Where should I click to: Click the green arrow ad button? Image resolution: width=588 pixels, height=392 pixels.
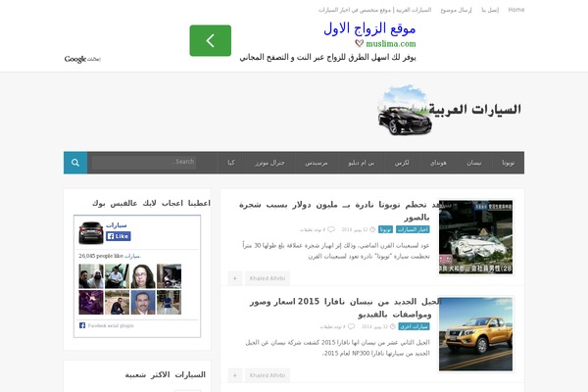coord(211,40)
